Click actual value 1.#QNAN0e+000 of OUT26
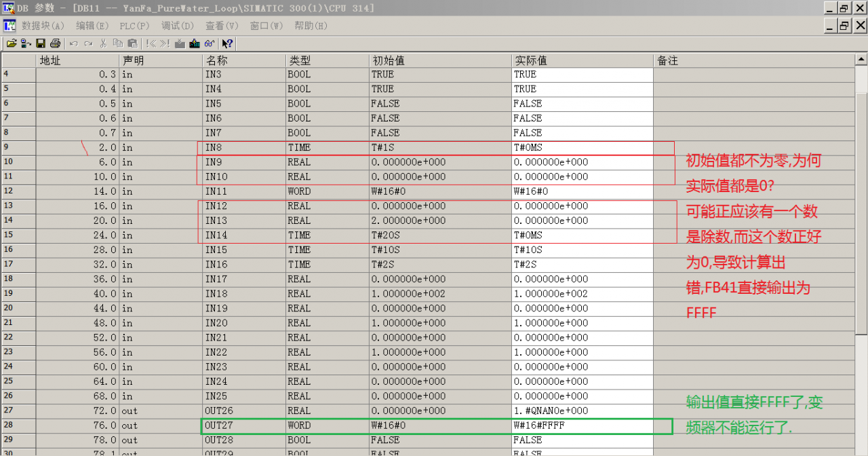 pos(583,411)
